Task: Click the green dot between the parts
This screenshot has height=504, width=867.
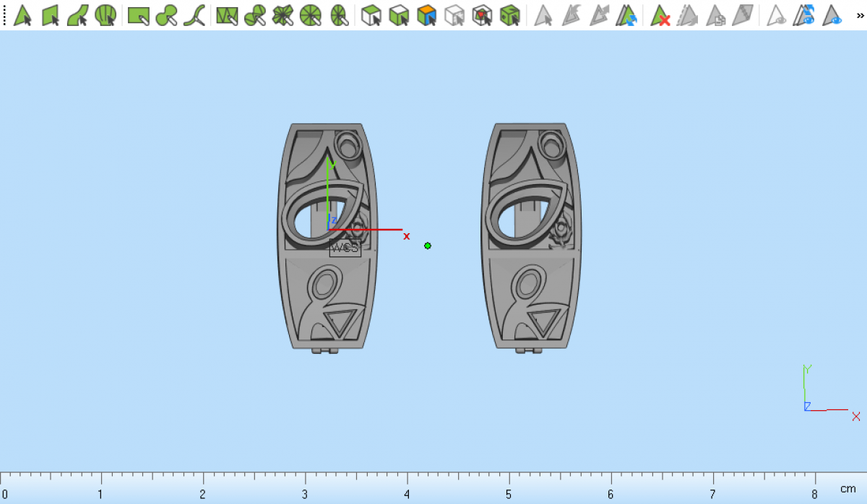Action: click(428, 246)
